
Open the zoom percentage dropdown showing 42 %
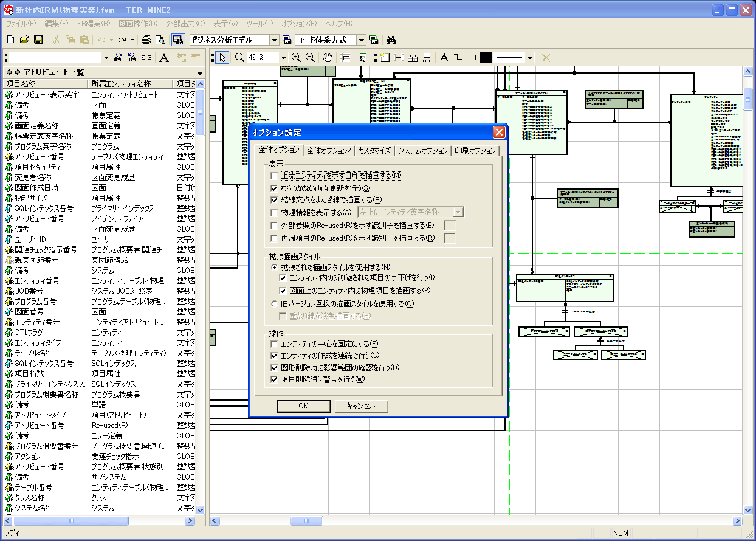click(283, 57)
